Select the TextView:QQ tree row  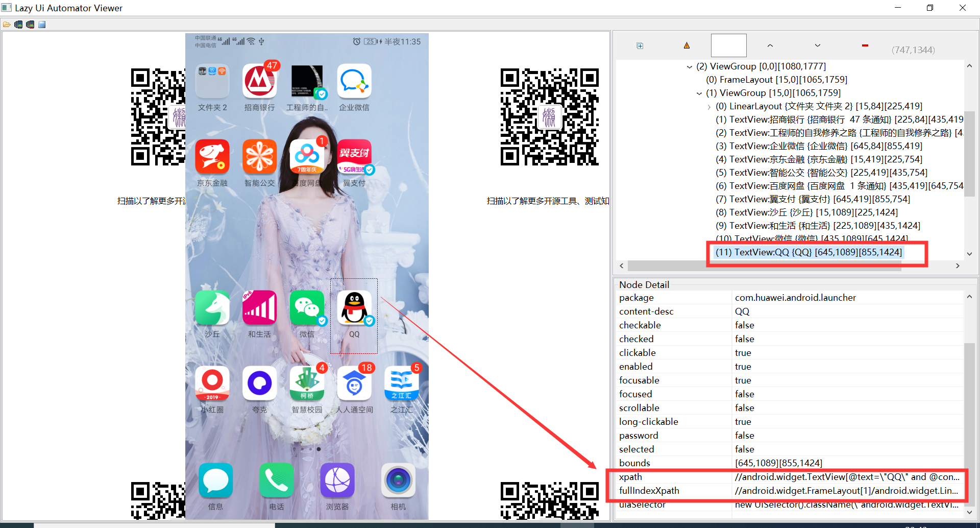808,252
